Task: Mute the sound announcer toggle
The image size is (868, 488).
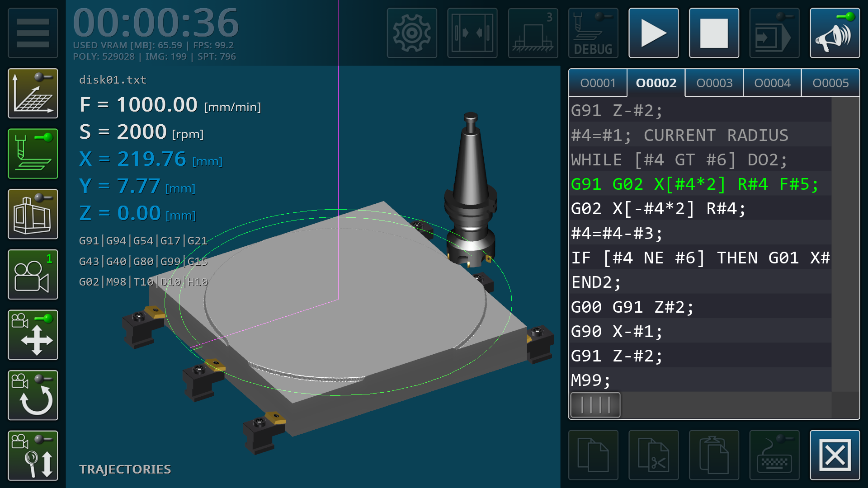Action: [835, 33]
